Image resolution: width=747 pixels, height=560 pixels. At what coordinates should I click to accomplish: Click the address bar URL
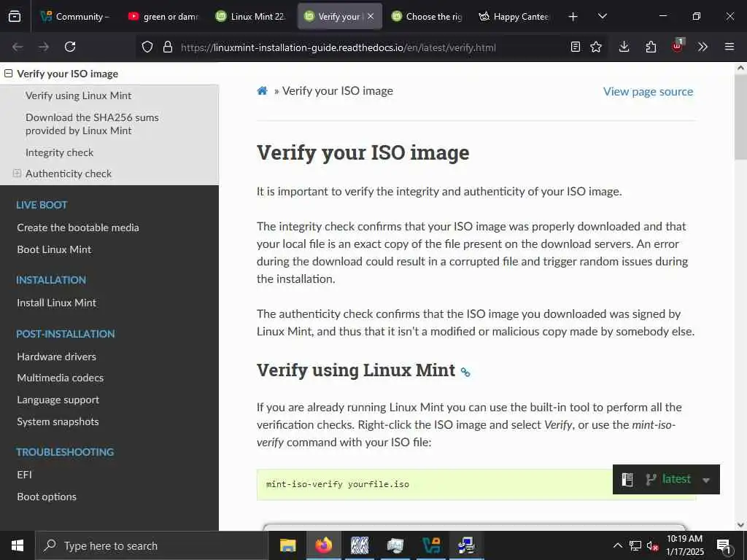tap(338, 47)
